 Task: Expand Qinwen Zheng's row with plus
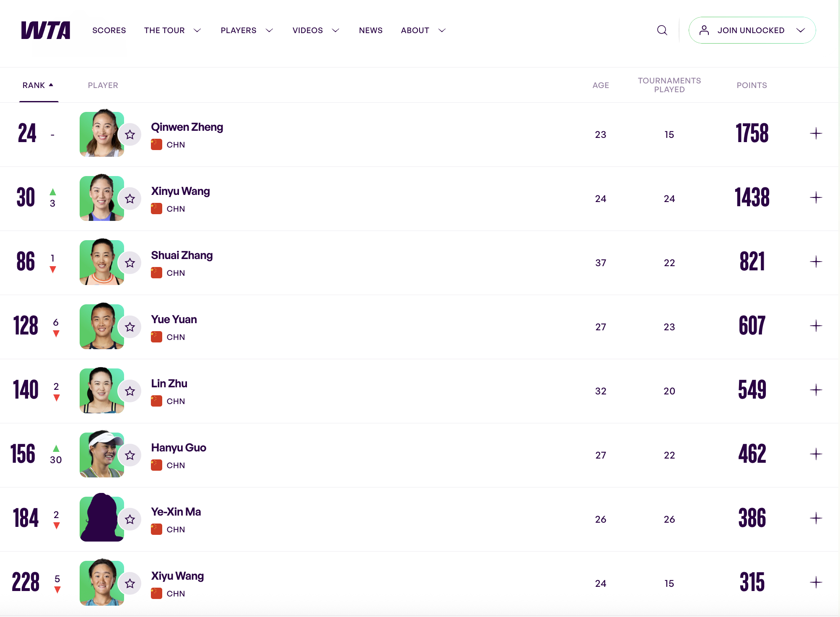click(816, 134)
